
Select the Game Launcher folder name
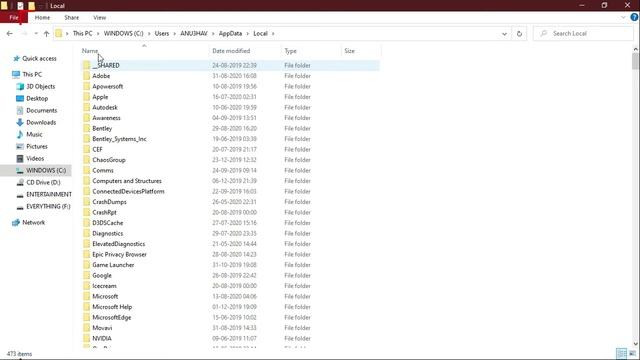113,265
